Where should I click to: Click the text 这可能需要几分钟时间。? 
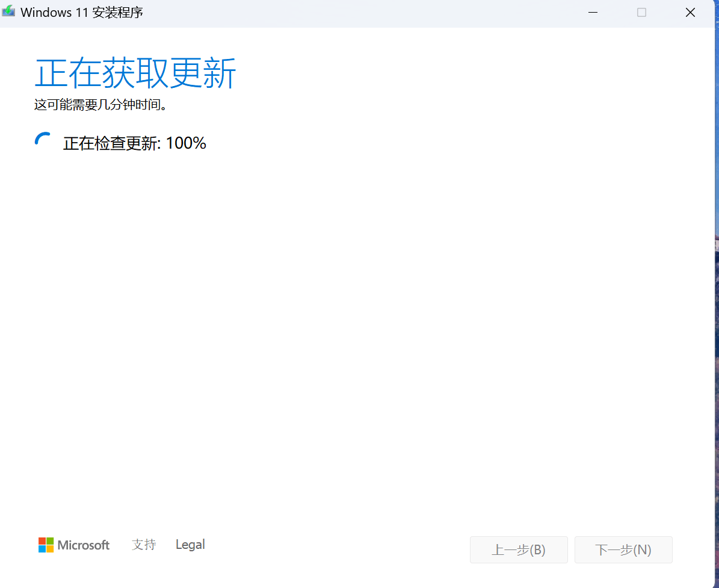pyautogui.click(x=100, y=105)
